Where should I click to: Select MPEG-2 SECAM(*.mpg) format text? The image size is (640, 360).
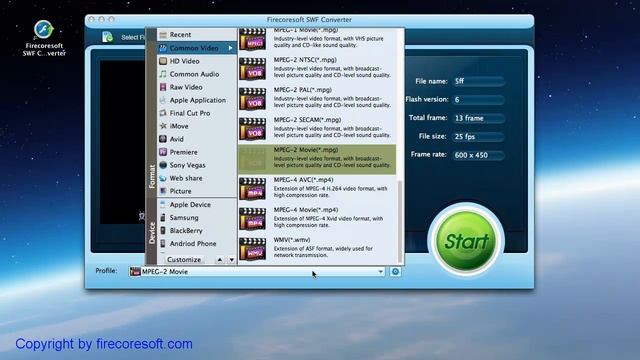point(307,120)
